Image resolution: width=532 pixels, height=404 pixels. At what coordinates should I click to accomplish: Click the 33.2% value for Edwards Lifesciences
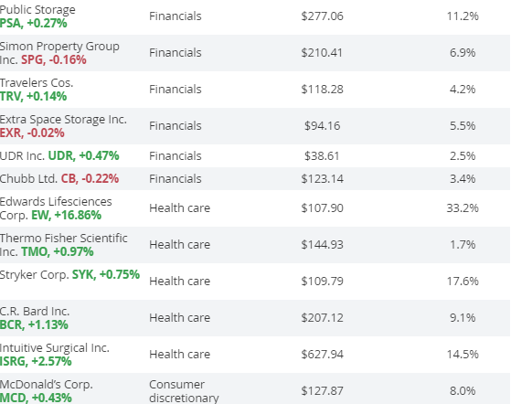click(x=463, y=207)
